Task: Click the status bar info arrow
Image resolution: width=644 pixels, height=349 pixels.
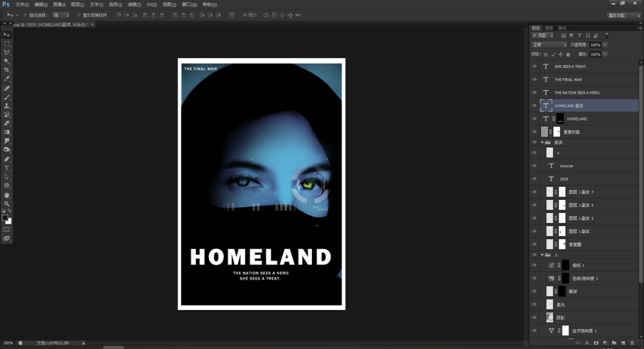Action: tap(84, 343)
